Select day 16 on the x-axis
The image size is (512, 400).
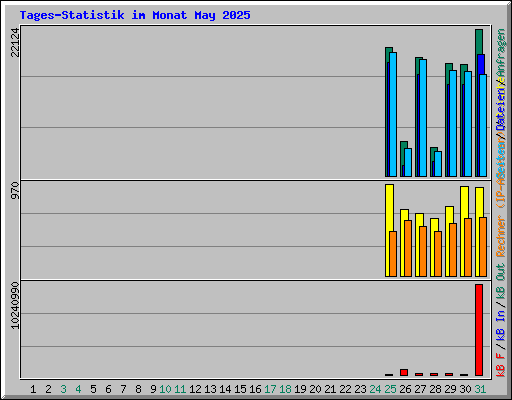click(x=255, y=389)
